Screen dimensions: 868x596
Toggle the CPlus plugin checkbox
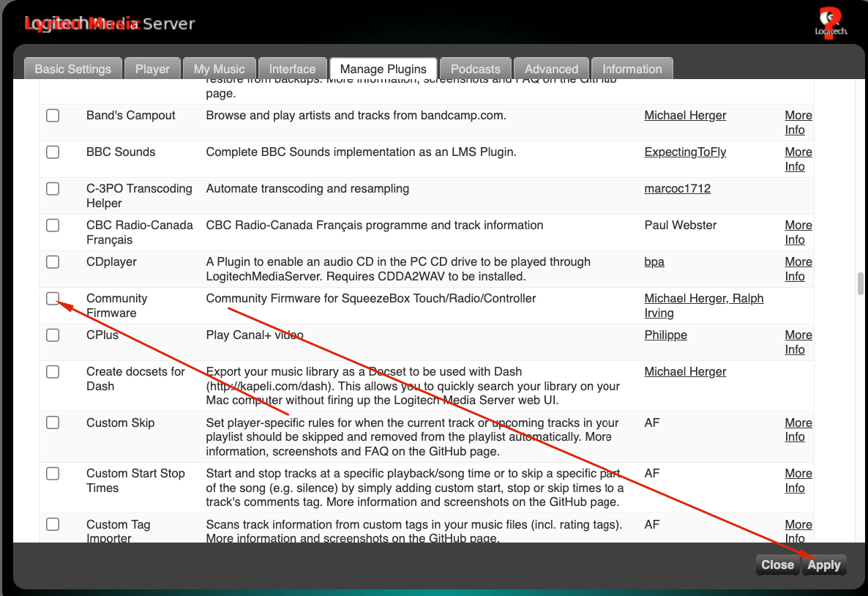[x=53, y=335]
